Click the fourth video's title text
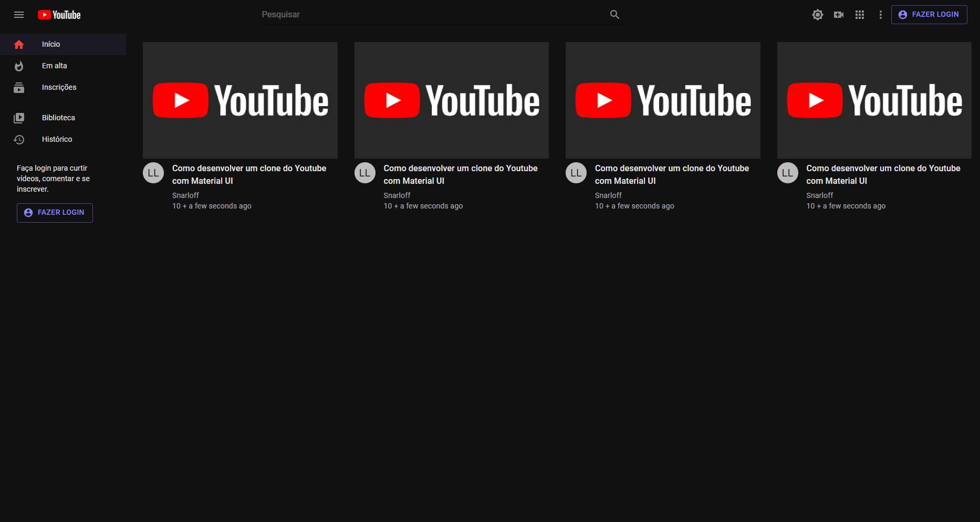The image size is (980, 522). tap(883, 174)
